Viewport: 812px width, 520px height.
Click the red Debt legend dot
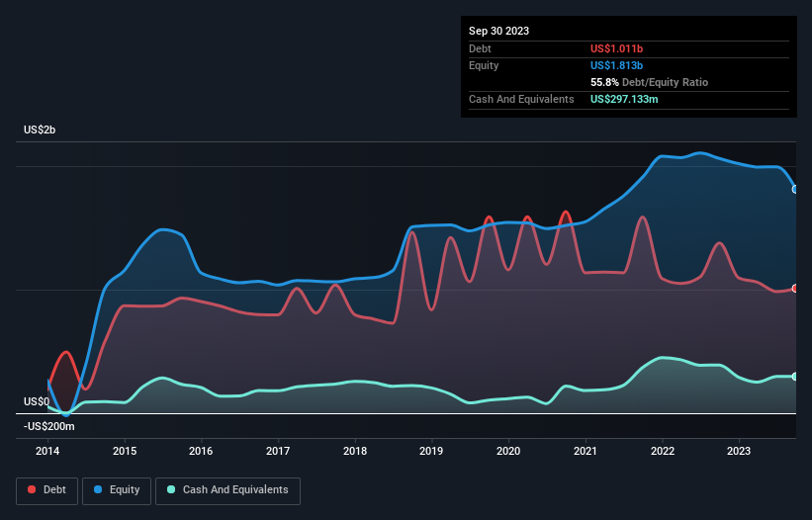[32, 489]
